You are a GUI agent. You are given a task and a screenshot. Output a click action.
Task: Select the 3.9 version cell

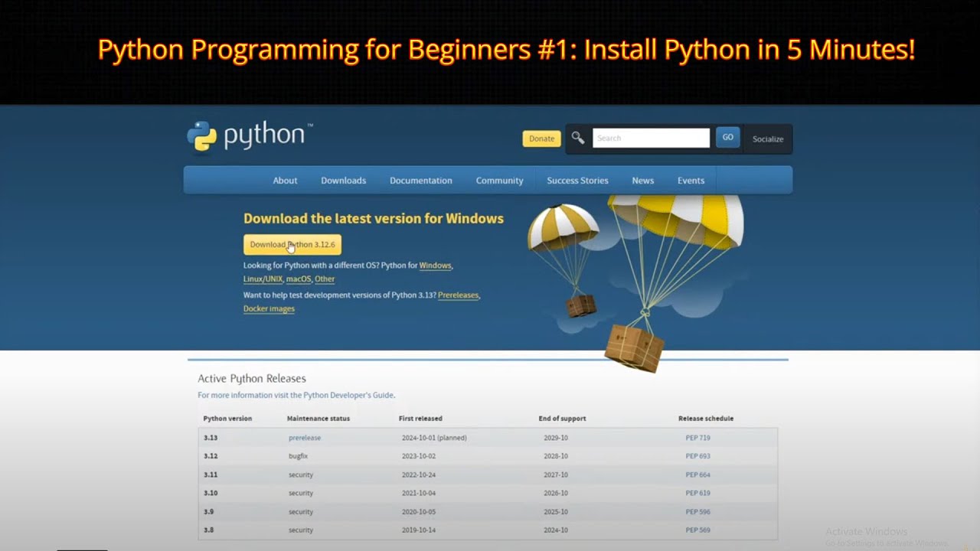point(208,512)
